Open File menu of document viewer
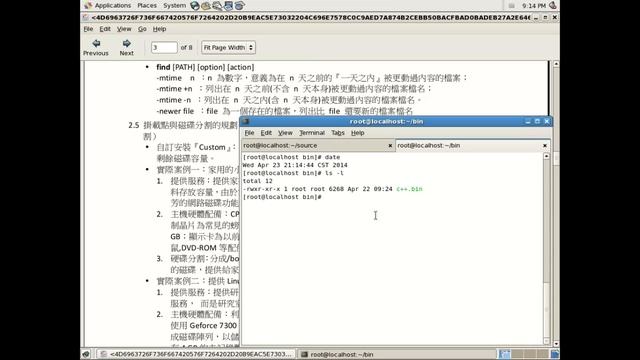This screenshot has width=640, height=360. pos(88,29)
